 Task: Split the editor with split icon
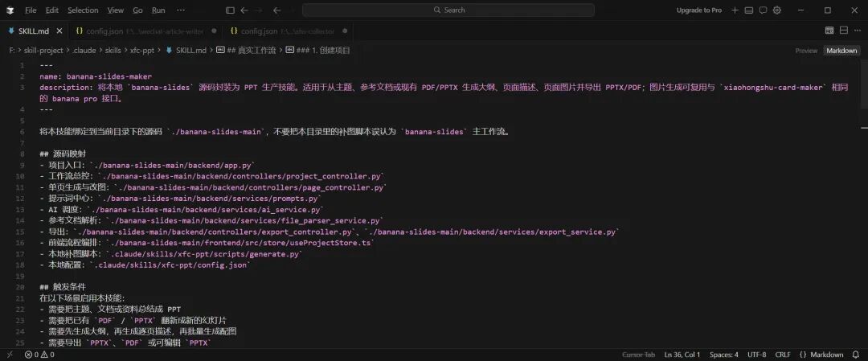pyautogui.click(x=844, y=31)
